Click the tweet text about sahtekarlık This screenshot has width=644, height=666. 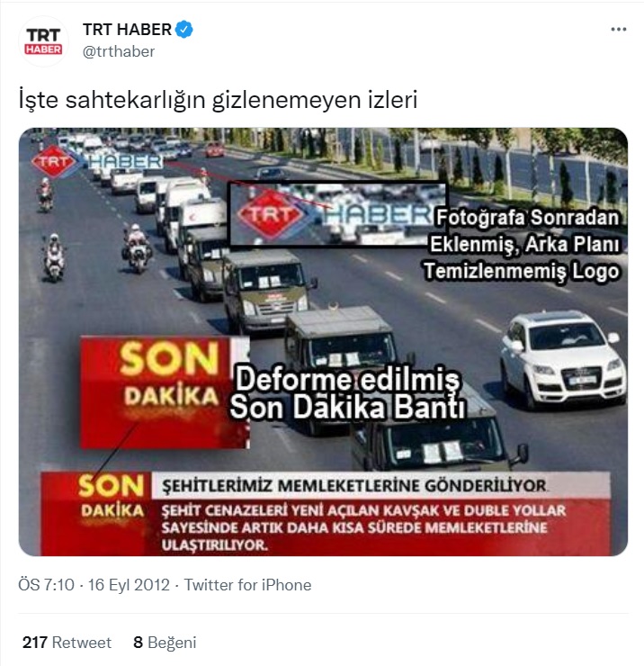(219, 100)
